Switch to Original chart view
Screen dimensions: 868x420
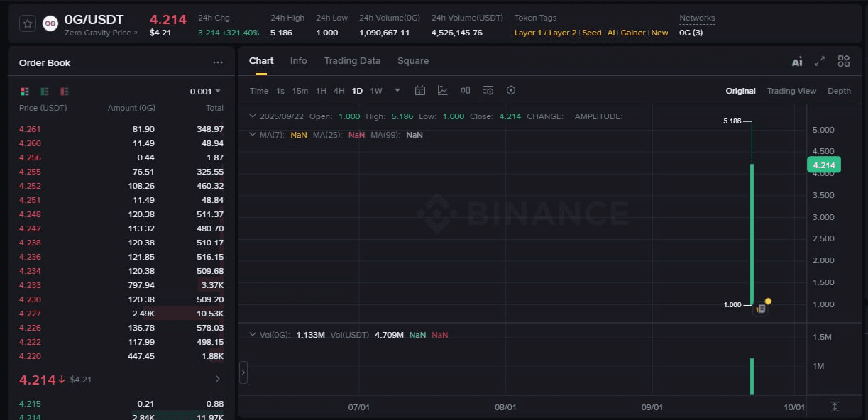pyautogui.click(x=740, y=91)
